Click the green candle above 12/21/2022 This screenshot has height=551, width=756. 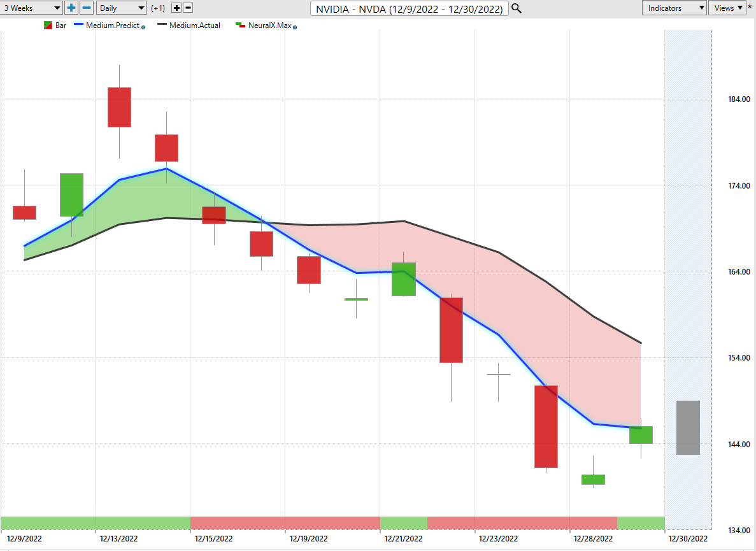404,279
